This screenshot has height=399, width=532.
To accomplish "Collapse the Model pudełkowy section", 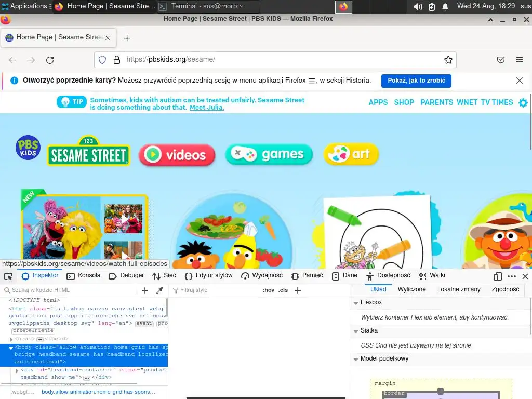I will point(356,360).
